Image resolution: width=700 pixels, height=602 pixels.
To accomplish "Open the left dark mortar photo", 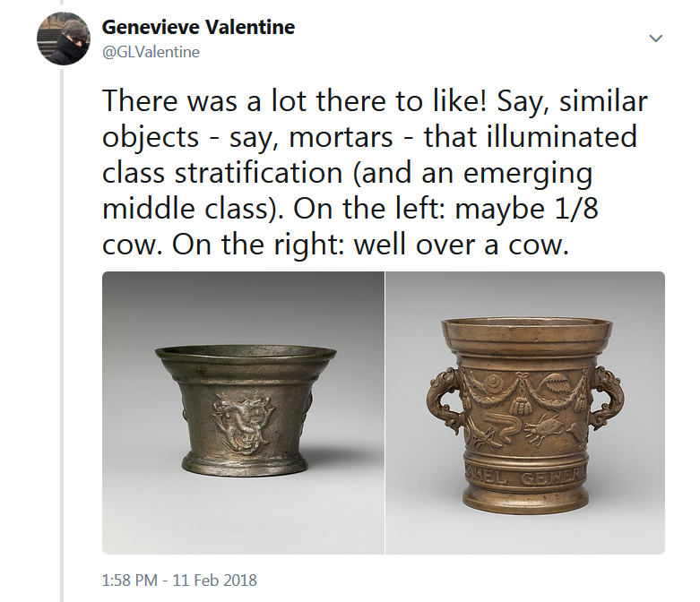I will click(243, 413).
